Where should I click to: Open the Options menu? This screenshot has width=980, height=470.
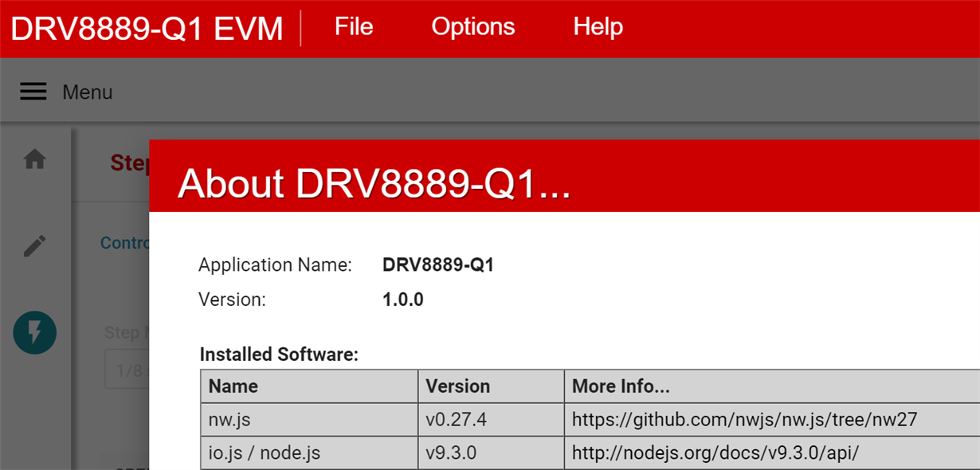[473, 27]
